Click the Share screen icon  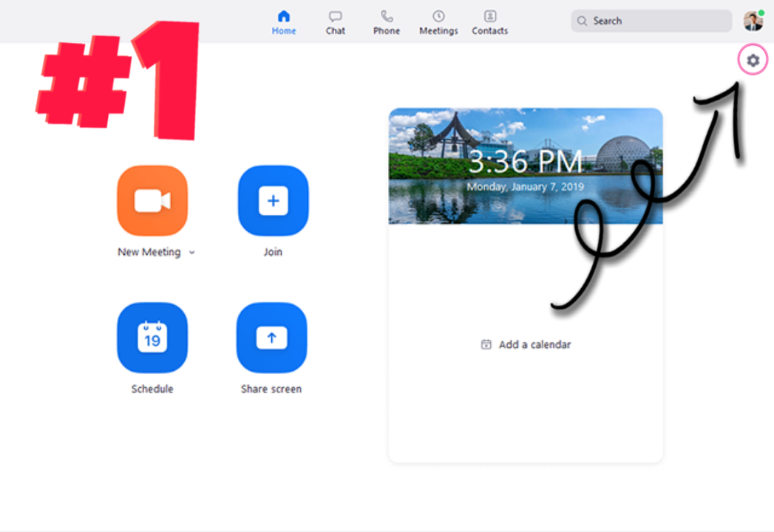(x=272, y=338)
